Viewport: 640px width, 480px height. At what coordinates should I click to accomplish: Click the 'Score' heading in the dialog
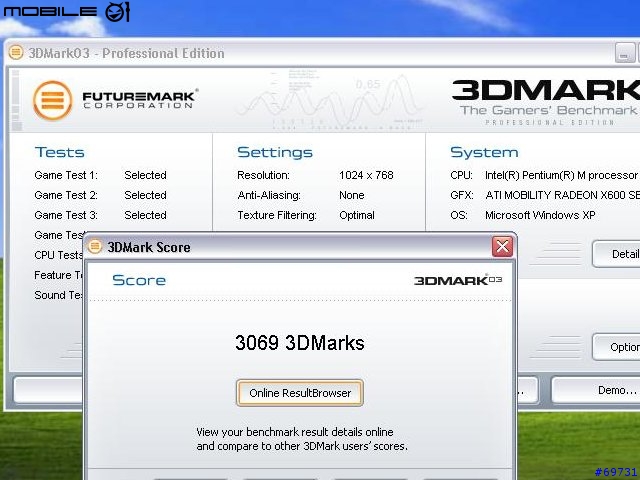tap(139, 280)
